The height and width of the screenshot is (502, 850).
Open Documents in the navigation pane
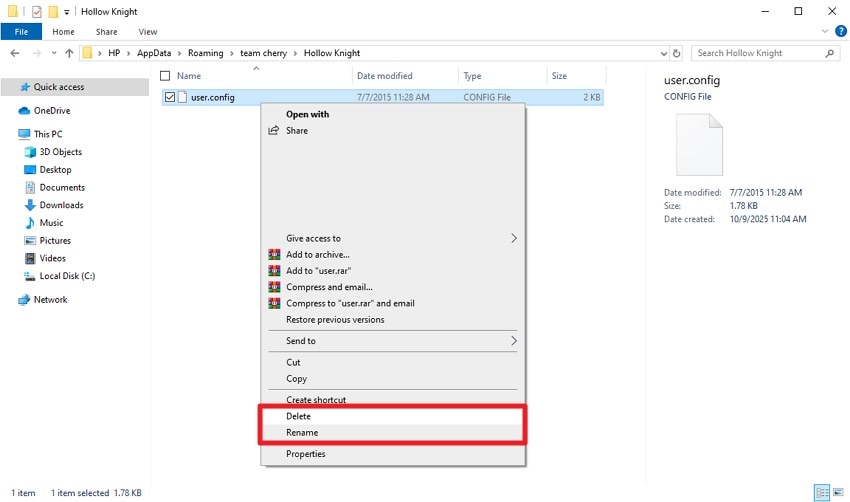62,188
